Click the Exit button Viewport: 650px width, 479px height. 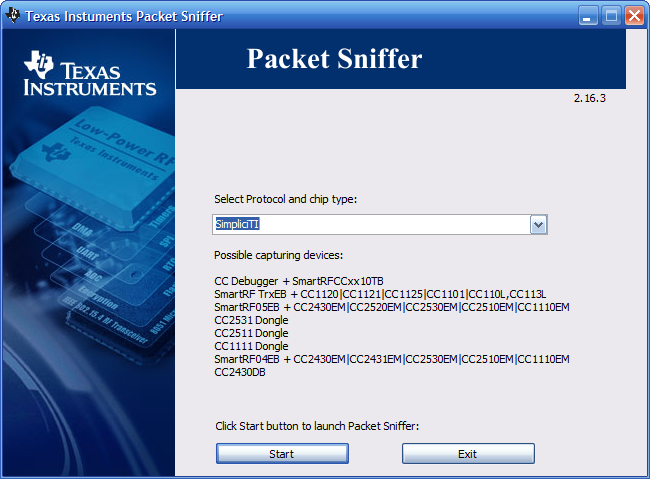point(468,454)
